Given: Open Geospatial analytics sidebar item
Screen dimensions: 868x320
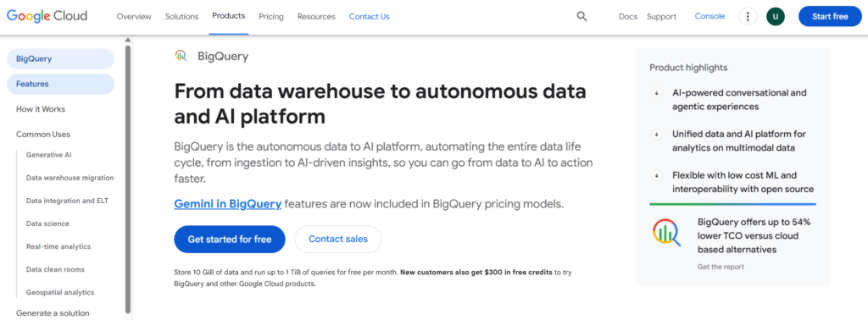Looking at the screenshot, I should coord(60,292).
